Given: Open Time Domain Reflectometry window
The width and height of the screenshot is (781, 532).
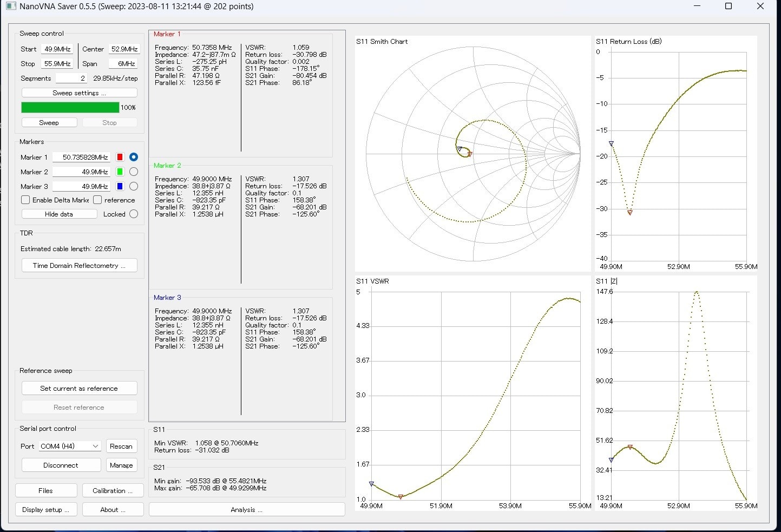Looking at the screenshot, I should click(79, 266).
